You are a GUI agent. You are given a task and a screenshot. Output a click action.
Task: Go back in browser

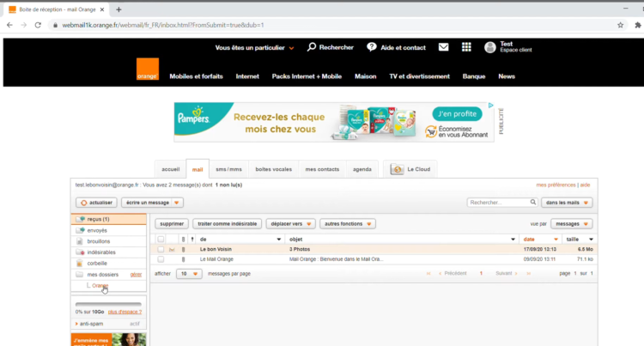click(9, 25)
